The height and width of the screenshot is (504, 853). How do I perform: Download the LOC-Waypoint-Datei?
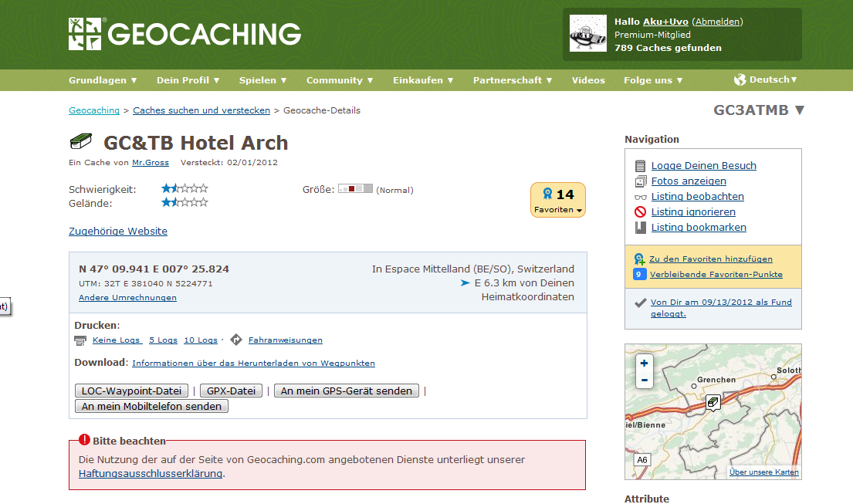click(132, 391)
